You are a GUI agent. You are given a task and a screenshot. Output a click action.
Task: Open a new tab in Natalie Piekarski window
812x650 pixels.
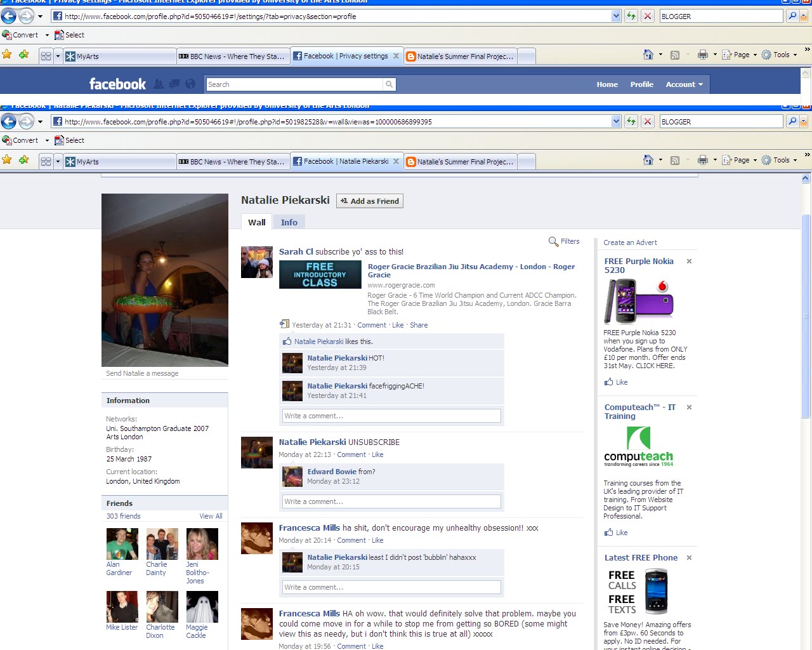coord(527,162)
